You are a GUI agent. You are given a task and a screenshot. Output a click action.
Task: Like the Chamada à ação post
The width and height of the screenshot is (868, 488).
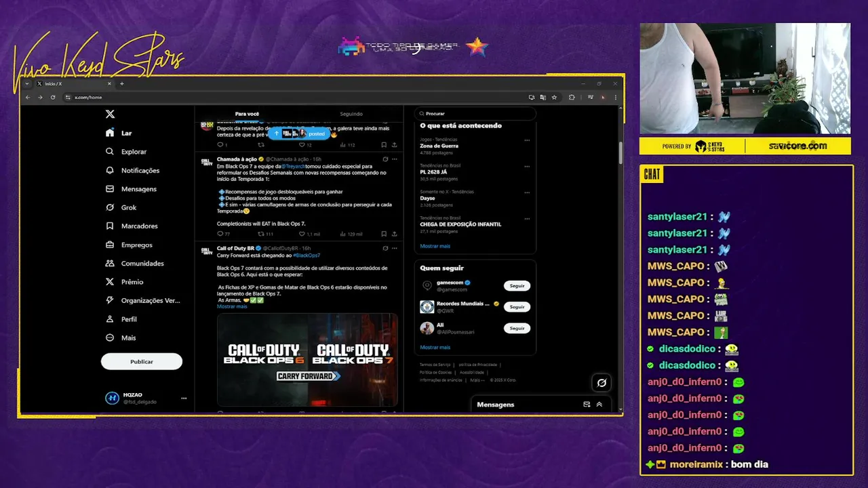(308, 234)
